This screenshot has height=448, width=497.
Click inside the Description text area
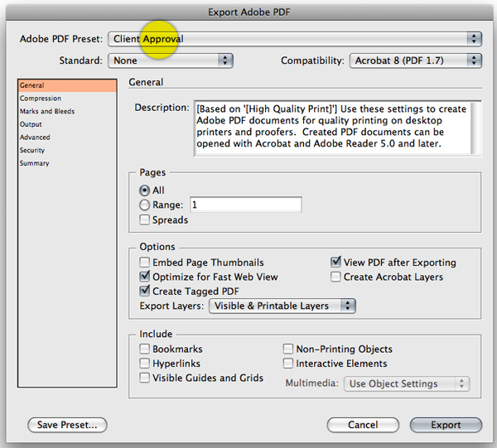(x=332, y=128)
